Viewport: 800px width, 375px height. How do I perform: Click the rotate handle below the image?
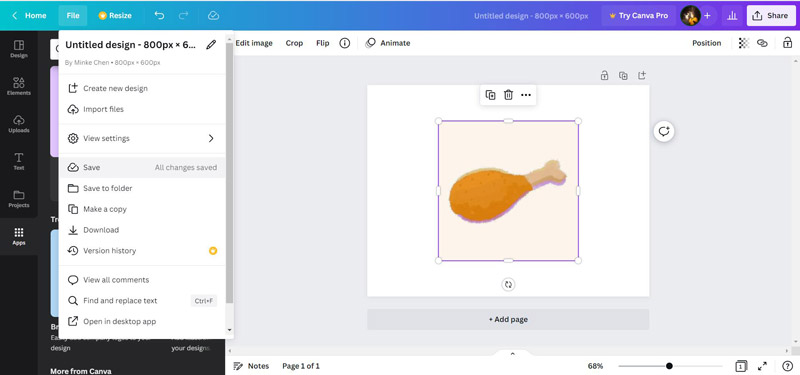point(508,285)
